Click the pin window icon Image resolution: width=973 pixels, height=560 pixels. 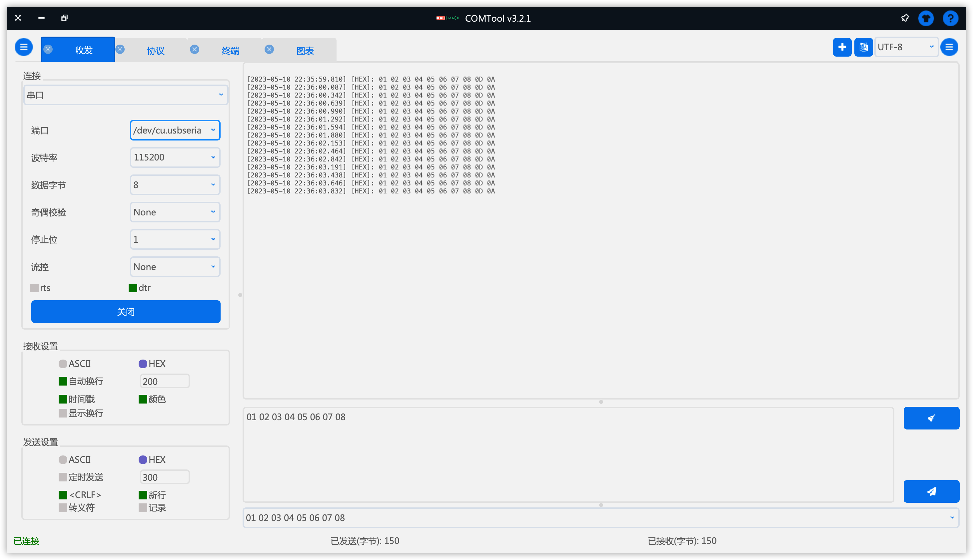[905, 18]
